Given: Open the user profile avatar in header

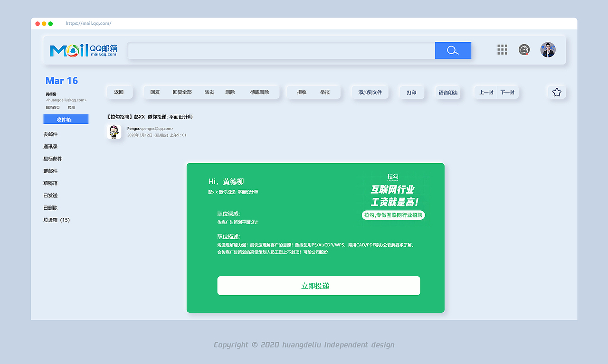Looking at the screenshot, I should click(548, 50).
